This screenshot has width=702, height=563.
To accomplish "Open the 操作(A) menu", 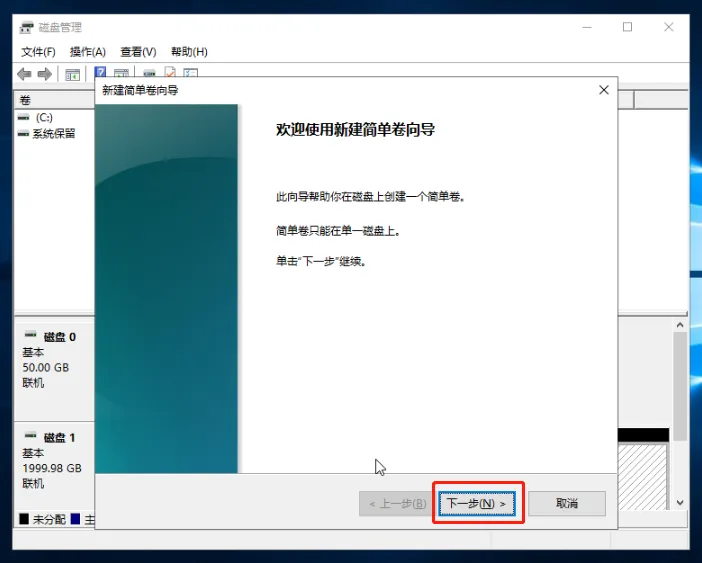I will (88, 52).
